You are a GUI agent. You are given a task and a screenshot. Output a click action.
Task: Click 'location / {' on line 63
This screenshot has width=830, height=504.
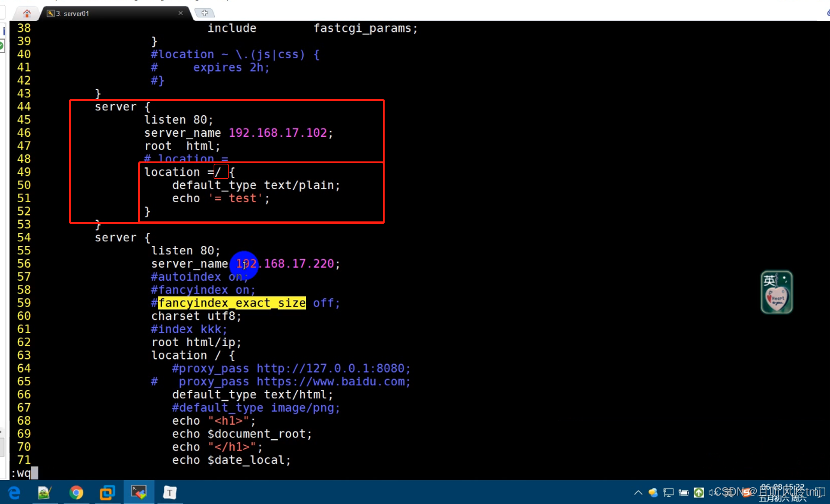tap(193, 355)
